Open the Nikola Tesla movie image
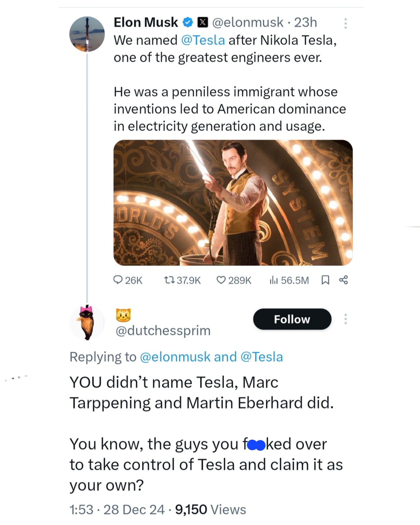The image size is (420, 525). [x=233, y=203]
